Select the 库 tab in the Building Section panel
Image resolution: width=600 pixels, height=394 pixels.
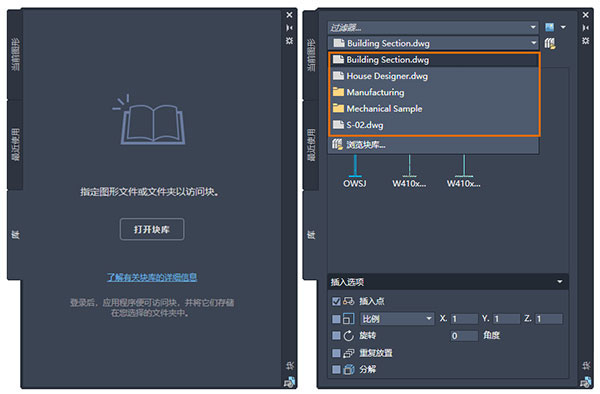(x=311, y=234)
